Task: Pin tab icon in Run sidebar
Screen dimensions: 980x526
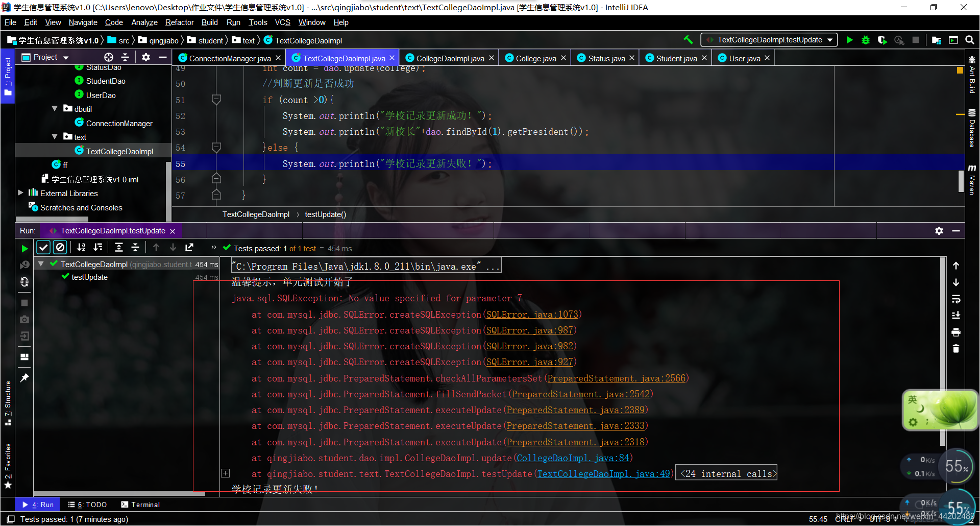Action: tap(24, 377)
